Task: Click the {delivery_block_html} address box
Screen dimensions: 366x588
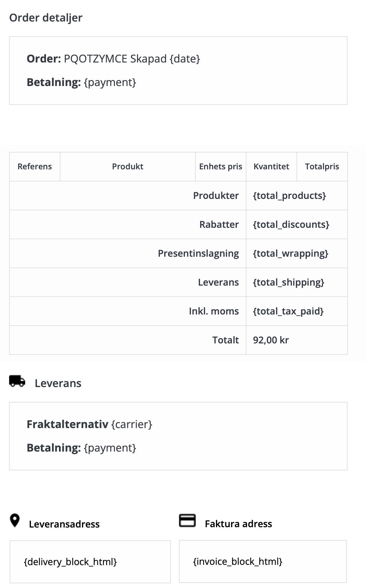Action: [x=90, y=562]
